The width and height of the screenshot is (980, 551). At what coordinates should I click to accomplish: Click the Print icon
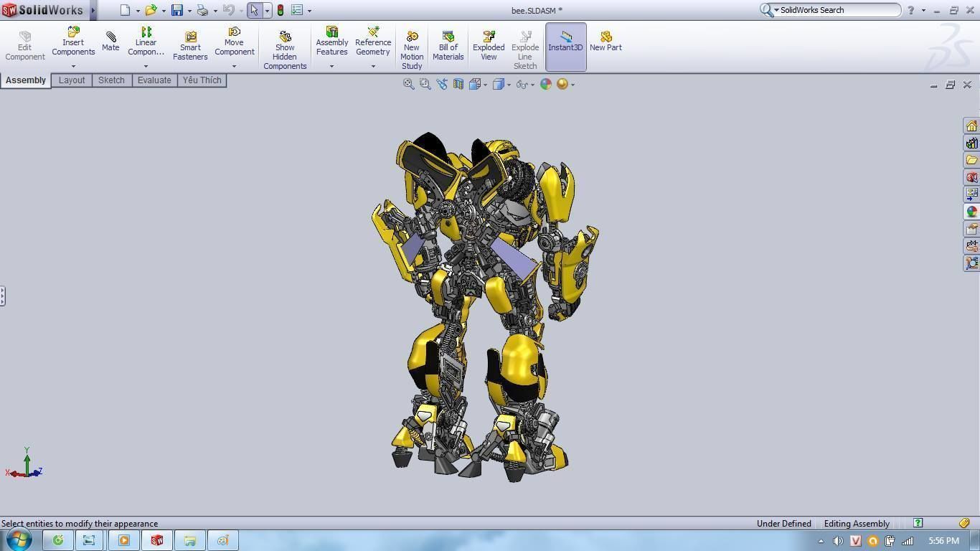pos(202,10)
